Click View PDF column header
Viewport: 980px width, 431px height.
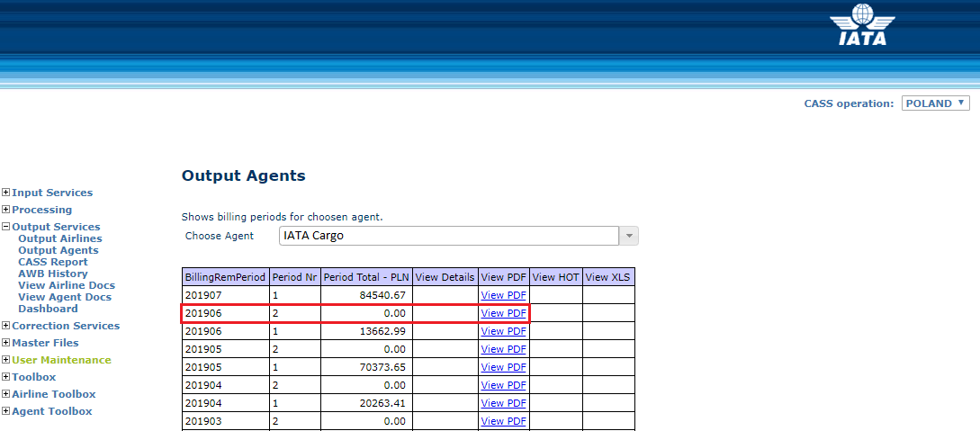pos(504,277)
